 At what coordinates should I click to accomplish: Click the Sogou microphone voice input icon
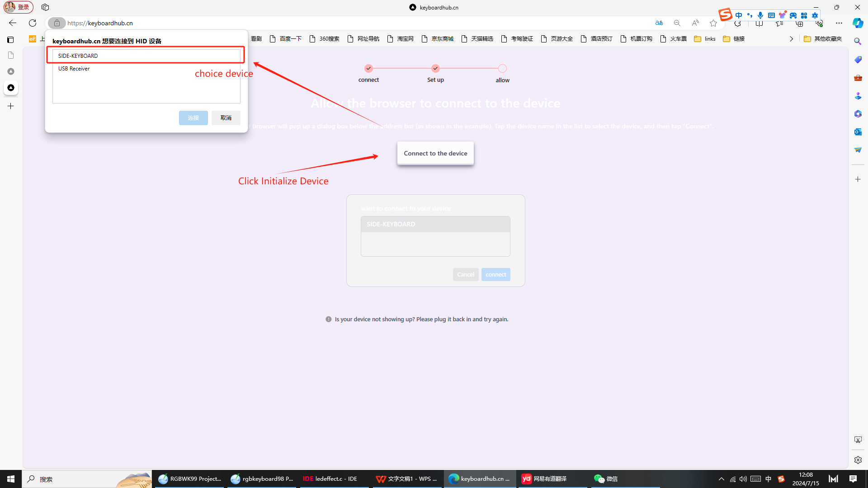pyautogui.click(x=760, y=15)
